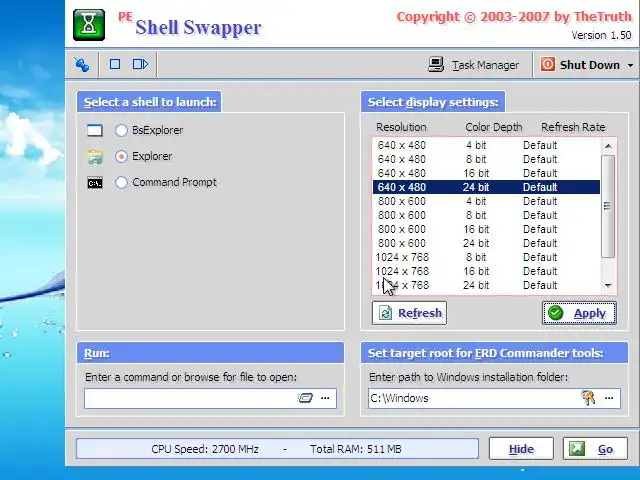Click the browse ellipsis in Run field
Screen dimensions: 640x480
click(325, 398)
